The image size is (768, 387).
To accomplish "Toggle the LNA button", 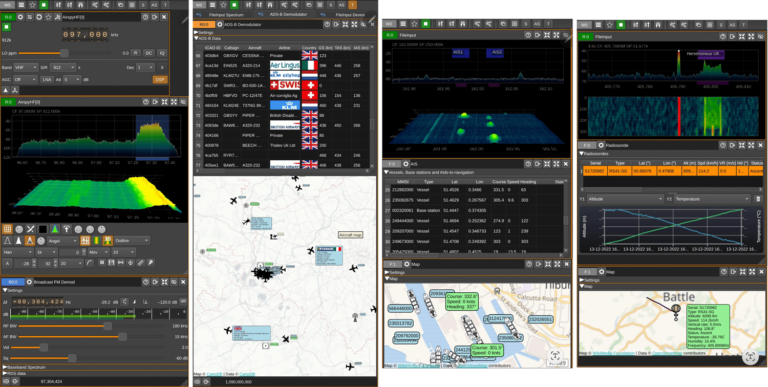I will [47, 79].
